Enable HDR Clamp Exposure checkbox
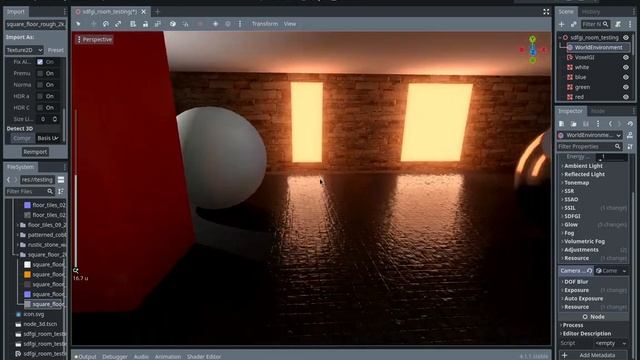 coord(40,108)
